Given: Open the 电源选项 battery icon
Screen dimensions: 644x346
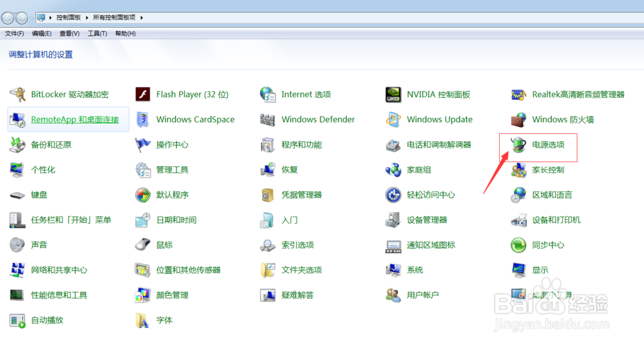Looking at the screenshot, I should point(518,144).
